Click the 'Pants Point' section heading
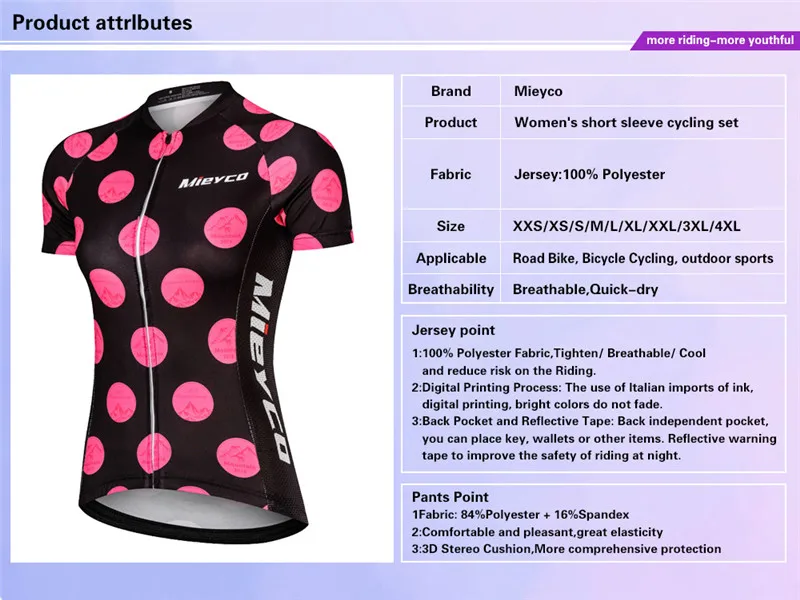The width and height of the screenshot is (800, 600). [450, 497]
